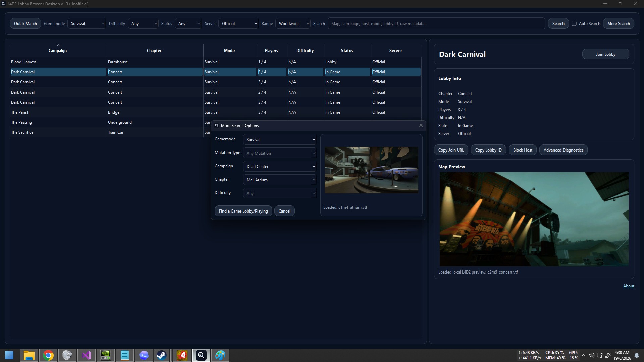Click the Block Host button

click(523, 150)
